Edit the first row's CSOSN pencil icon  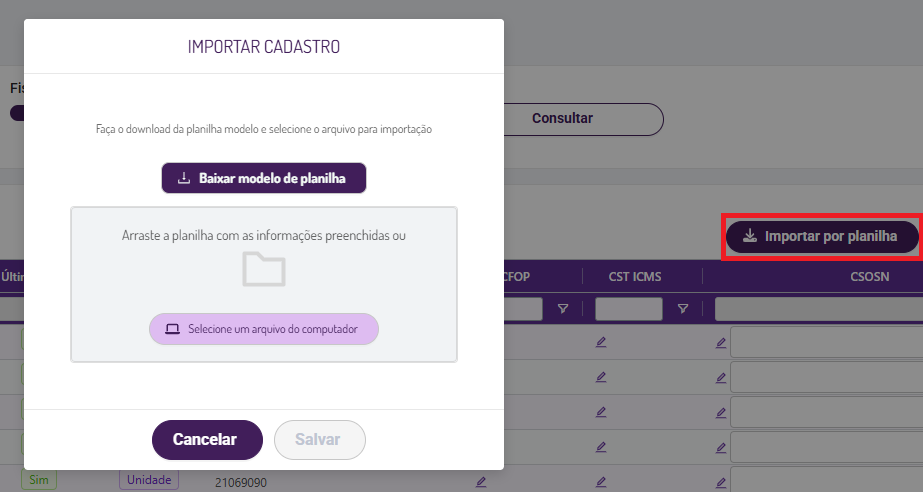[x=721, y=343]
